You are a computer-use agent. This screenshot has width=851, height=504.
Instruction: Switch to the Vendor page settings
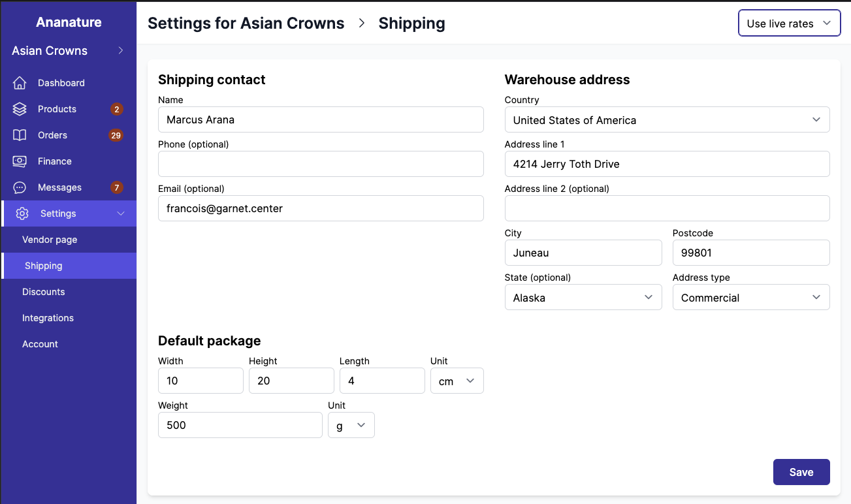click(50, 240)
